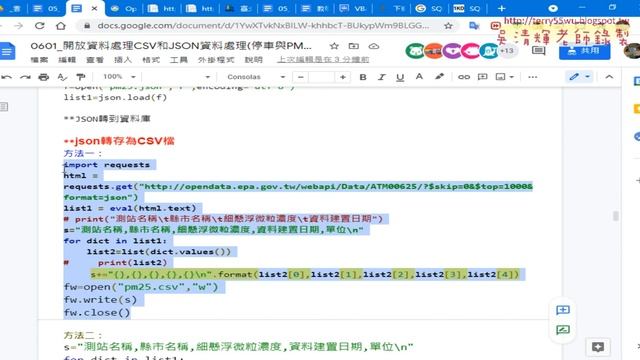The width and height of the screenshot is (640, 360).
Task: Click the document title field
Action: tap(171, 46)
